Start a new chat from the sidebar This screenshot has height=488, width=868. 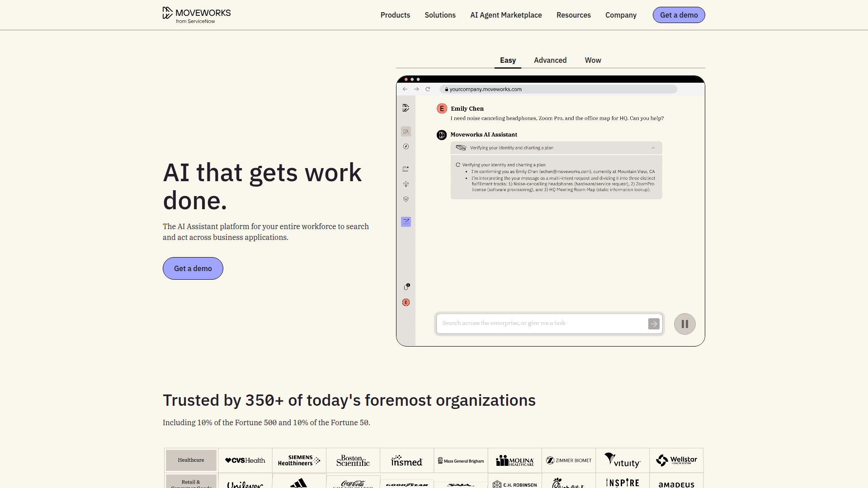coord(406,169)
